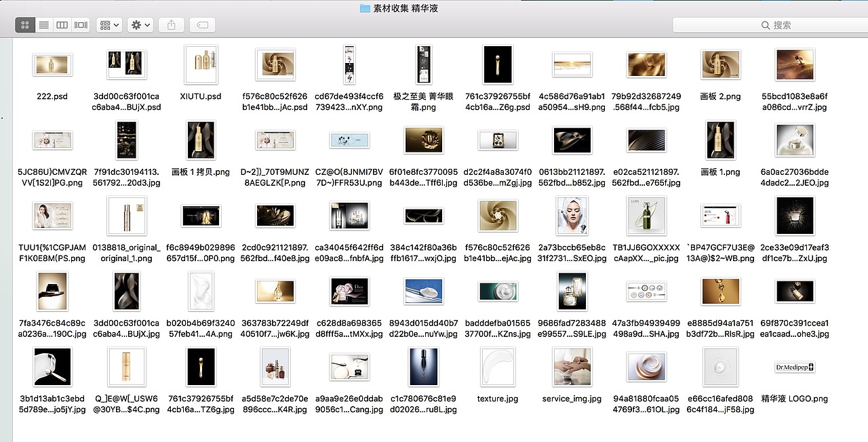The width and height of the screenshot is (868, 442).
Task: Select the 画板 2.png file
Action: click(720, 64)
